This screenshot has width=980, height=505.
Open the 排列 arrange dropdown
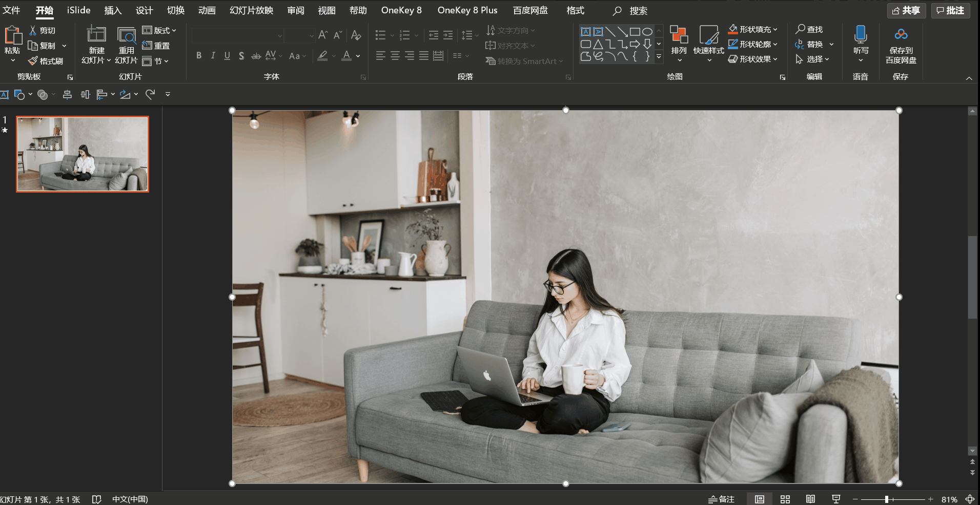click(679, 44)
